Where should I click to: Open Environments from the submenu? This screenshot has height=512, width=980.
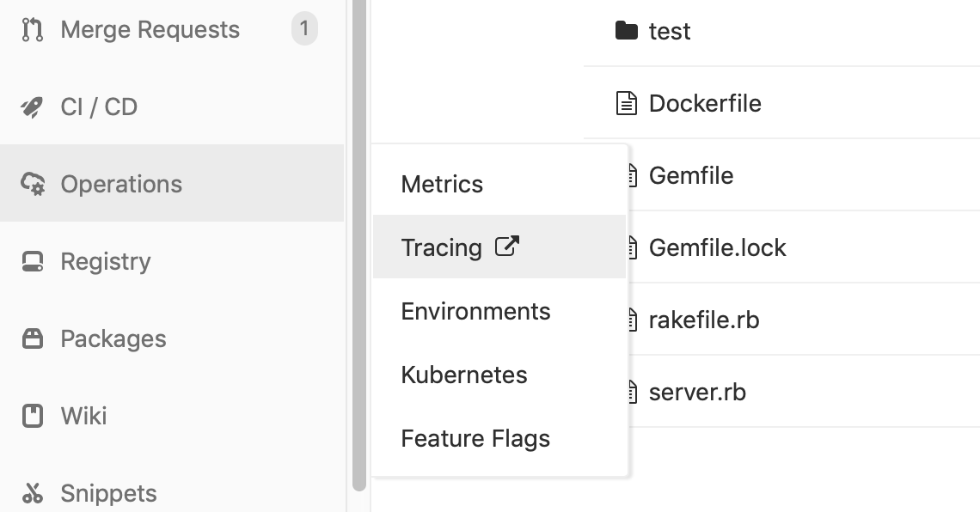475,311
